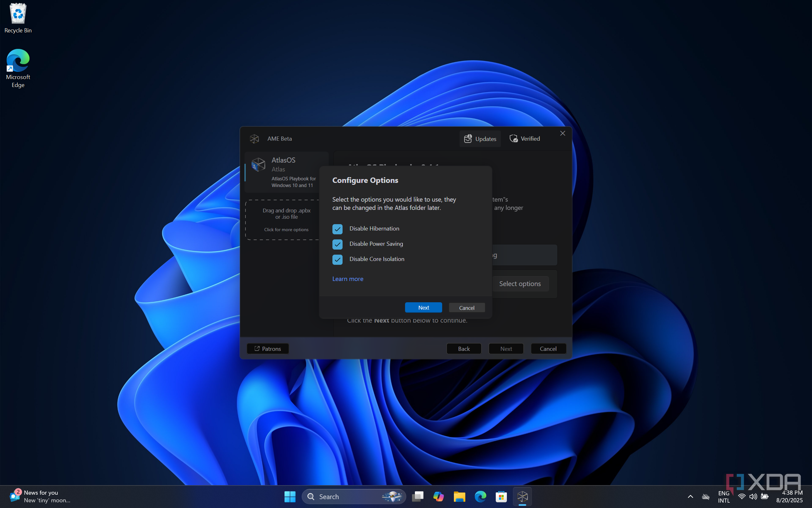Uncheck the Disable Hibernation checkbox
812x508 pixels.
click(x=337, y=229)
